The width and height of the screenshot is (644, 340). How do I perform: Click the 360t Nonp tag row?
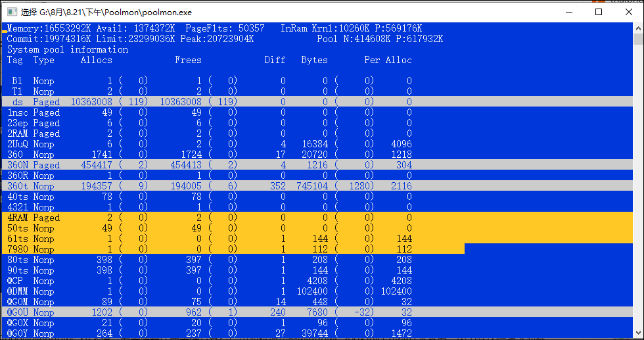click(x=210, y=186)
